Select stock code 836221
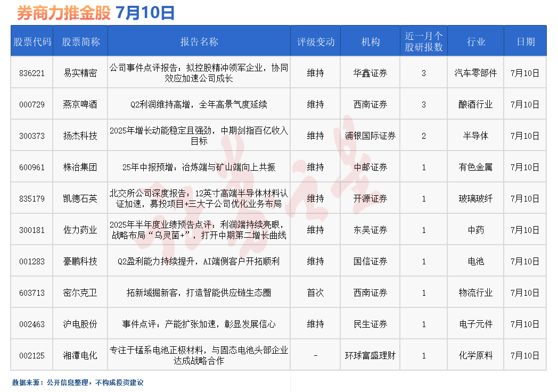Image resolution: width=558 pixels, height=392 pixels. tap(32, 73)
